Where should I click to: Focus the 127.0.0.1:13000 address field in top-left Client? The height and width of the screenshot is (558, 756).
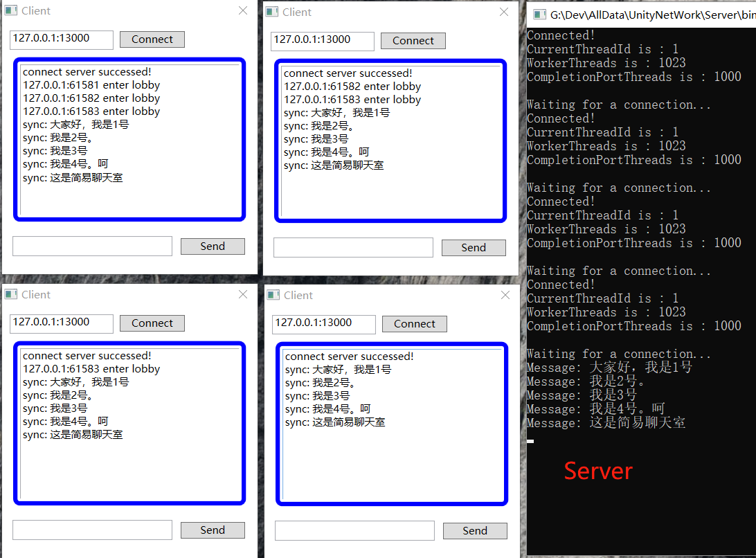[61, 39]
